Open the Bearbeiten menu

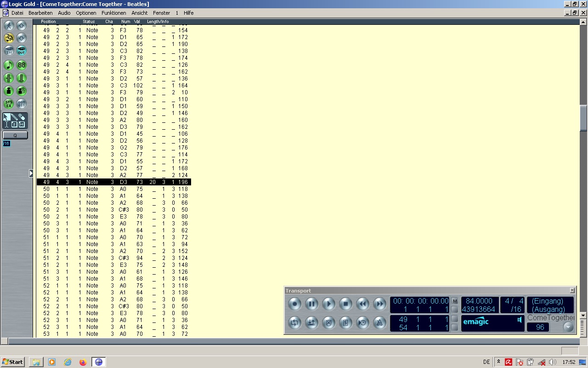coord(40,13)
